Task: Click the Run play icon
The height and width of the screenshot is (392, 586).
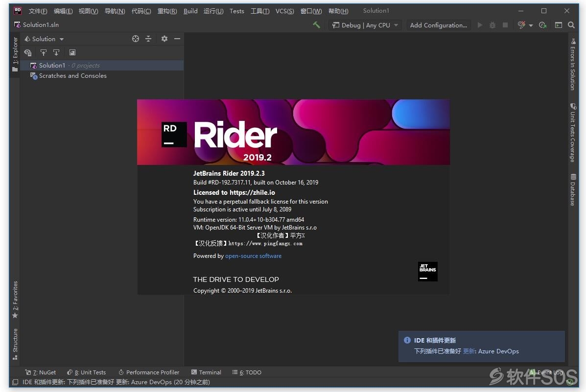Action: tap(480, 25)
